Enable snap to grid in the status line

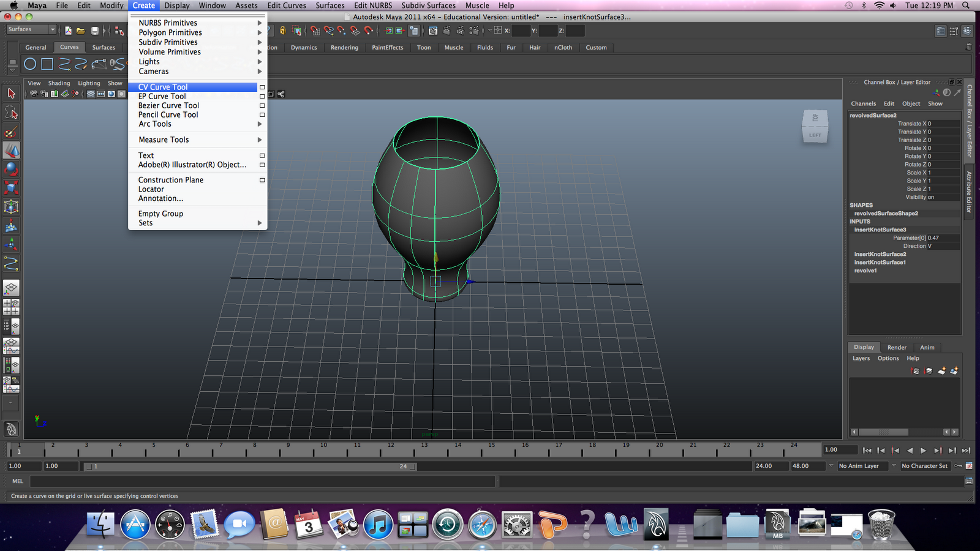click(314, 31)
